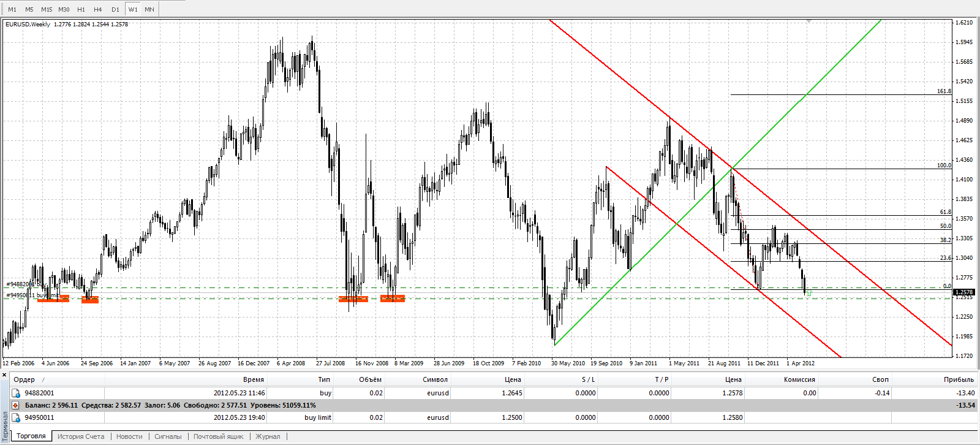Close the Terminal panel with the X

coord(4,375)
